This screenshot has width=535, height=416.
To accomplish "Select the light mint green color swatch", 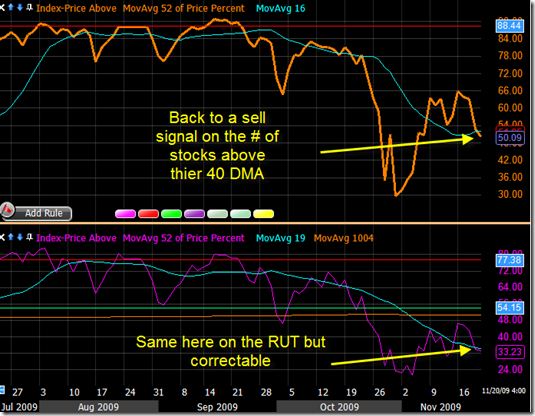I will click(241, 214).
